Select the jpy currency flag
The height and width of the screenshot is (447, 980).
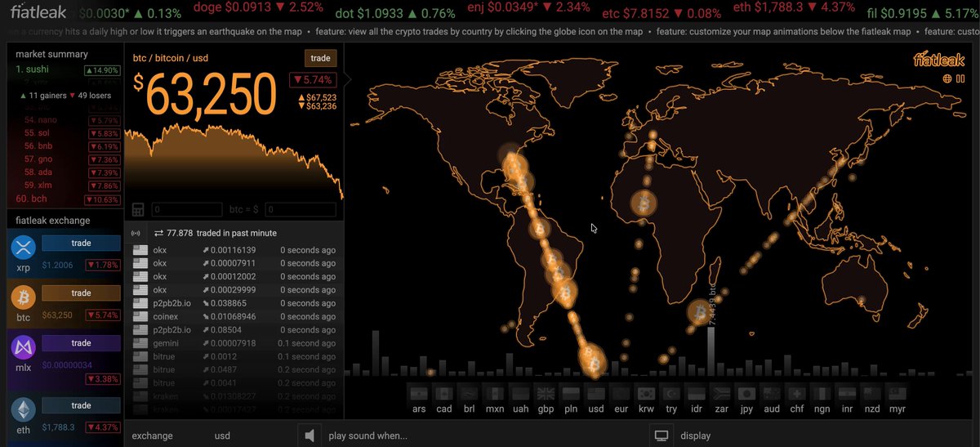coord(746,393)
